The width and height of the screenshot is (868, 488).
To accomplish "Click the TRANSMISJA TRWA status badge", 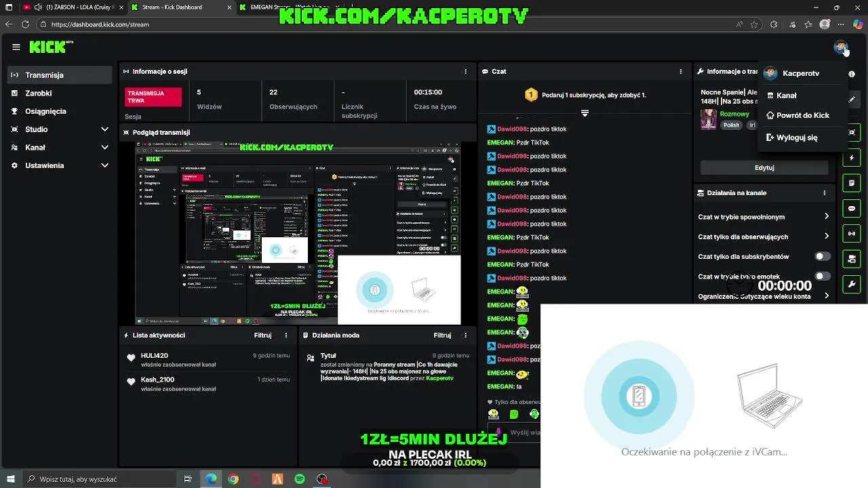I will (x=153, y=97).
